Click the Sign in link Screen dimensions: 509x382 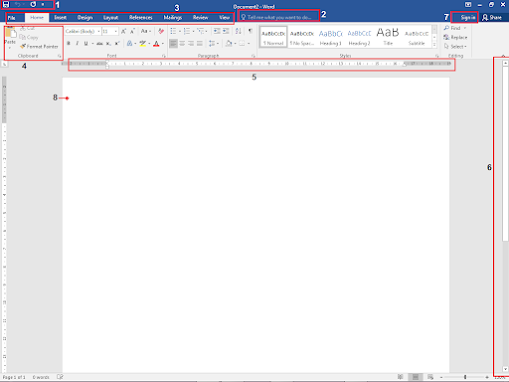[468, 18]
